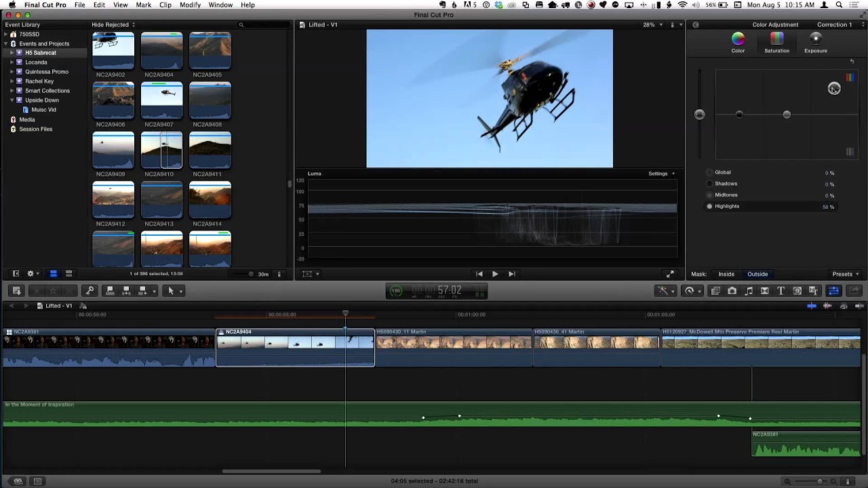Click the connect clip to primary storyline icon

coord(110,291)
